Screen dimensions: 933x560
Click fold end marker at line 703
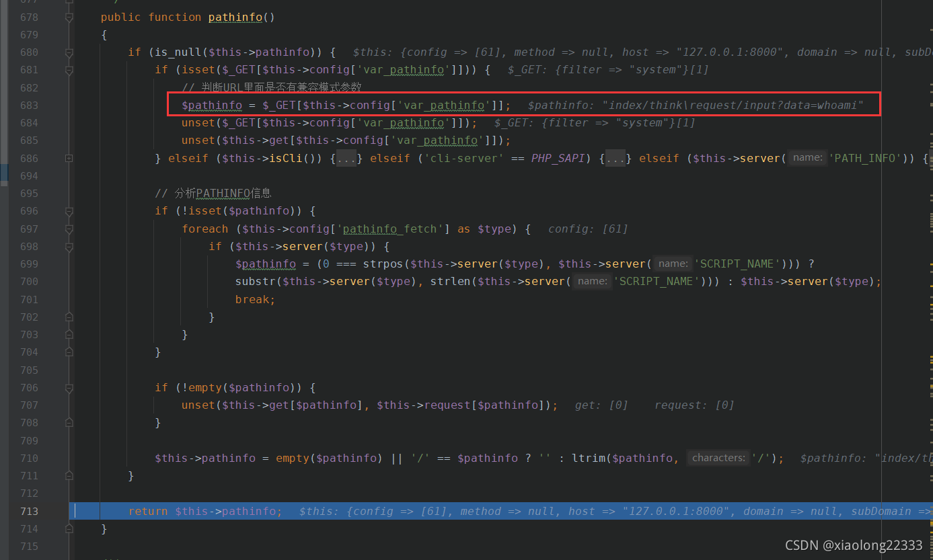[x=69, y=334]
